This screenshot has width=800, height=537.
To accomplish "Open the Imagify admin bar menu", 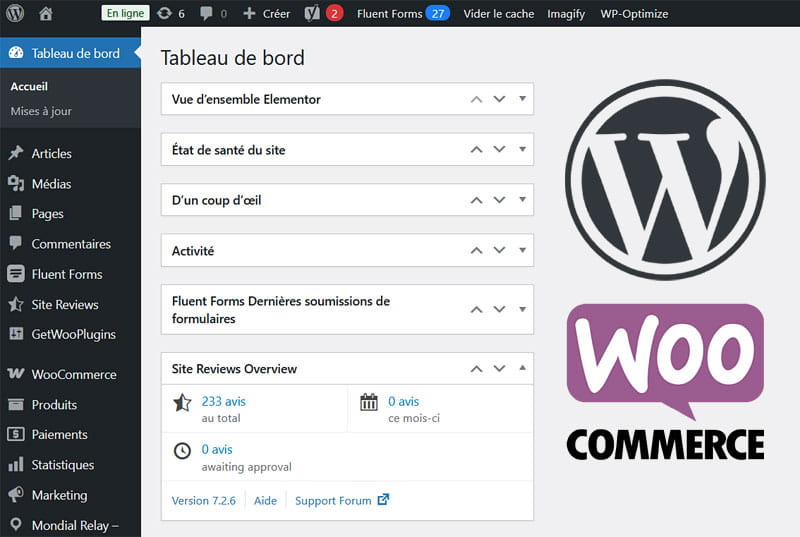I will coord(566,14).
